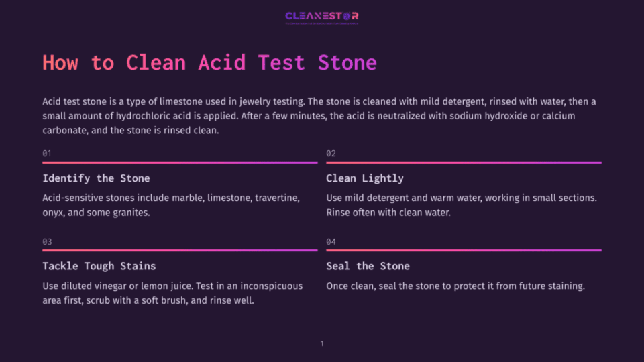Click step number 03 label

47,242
